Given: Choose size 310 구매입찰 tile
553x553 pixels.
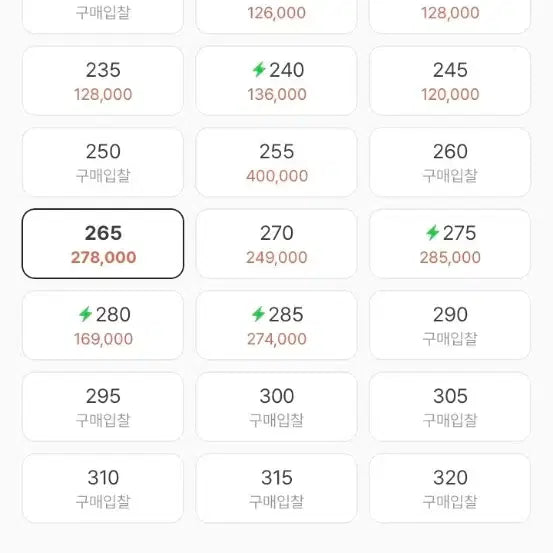Looking at the screenshot, I should tap(103, 488).
